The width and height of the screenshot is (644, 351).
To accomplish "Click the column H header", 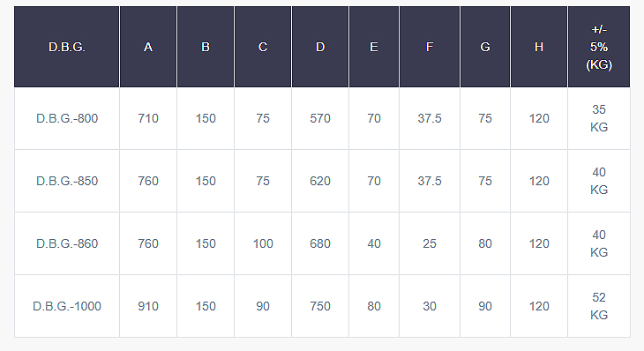I will 539,48.
